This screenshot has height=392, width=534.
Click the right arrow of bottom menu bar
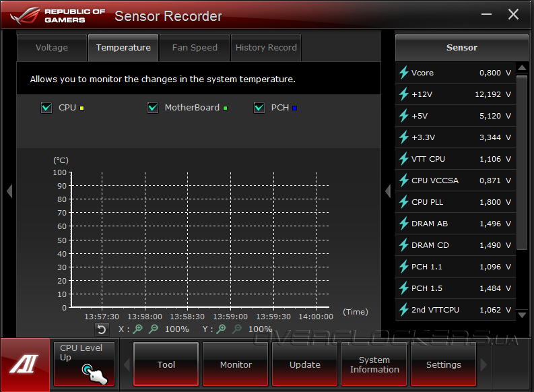(483, 364)
